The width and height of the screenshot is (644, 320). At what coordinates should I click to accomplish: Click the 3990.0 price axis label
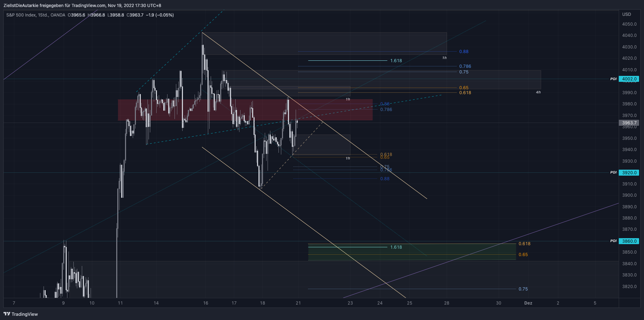pyautogui.click(x=629, y=93)
